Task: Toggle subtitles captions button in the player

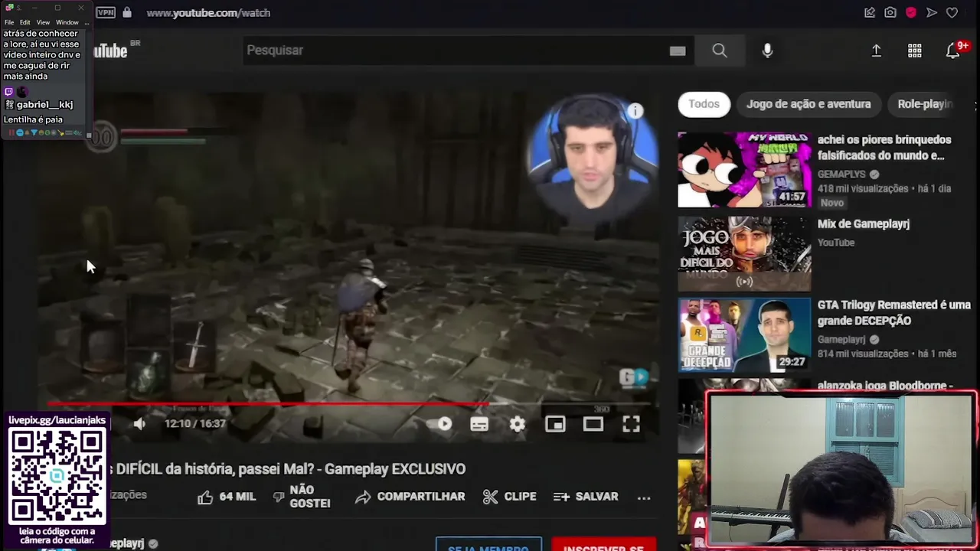Action: pos(479,424)
